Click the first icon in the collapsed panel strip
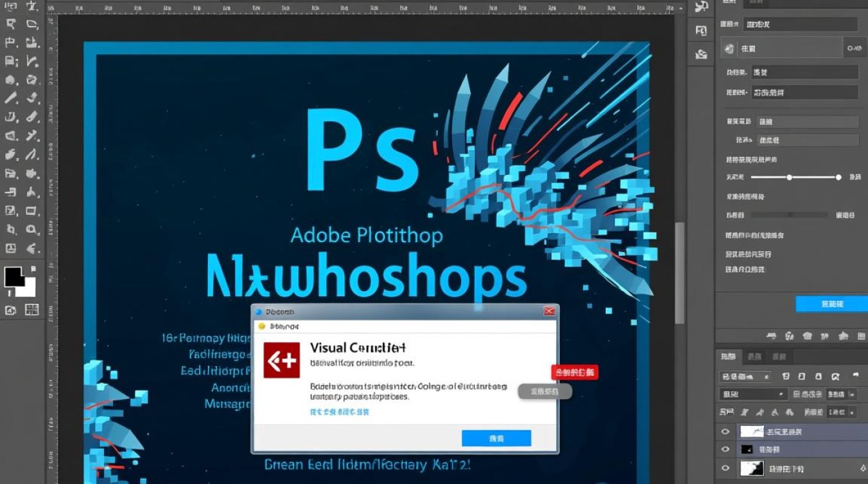 tap(701, 7)
